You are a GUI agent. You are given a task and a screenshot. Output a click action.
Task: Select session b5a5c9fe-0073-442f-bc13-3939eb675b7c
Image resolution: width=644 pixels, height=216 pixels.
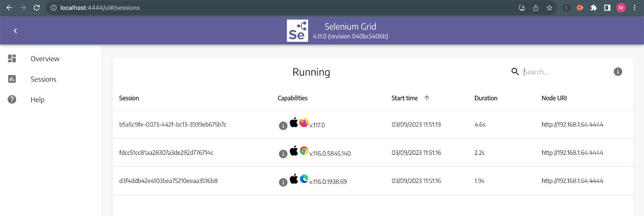(173, 125)
